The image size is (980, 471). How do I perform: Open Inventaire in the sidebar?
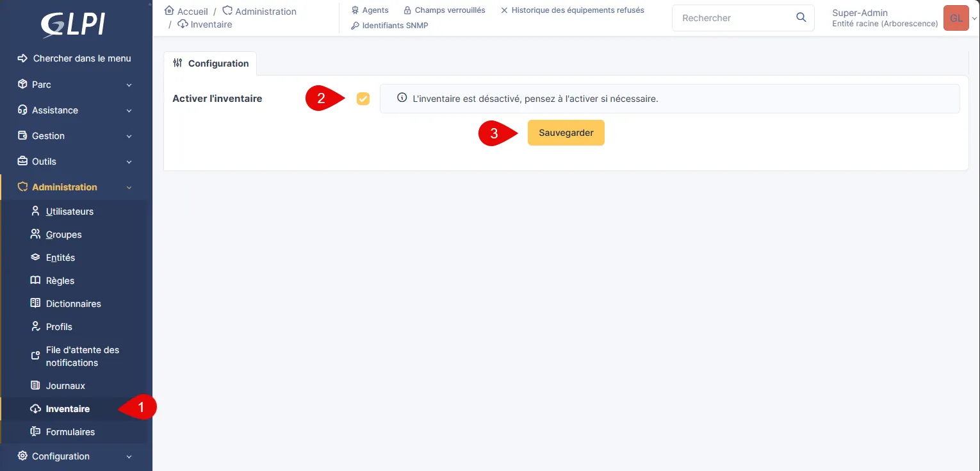[x=67, y=409]
